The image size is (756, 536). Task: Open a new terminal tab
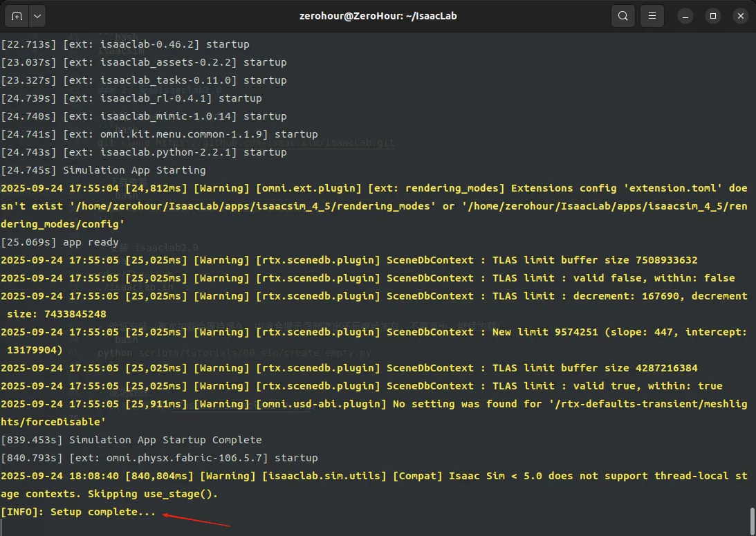point(17,16)
